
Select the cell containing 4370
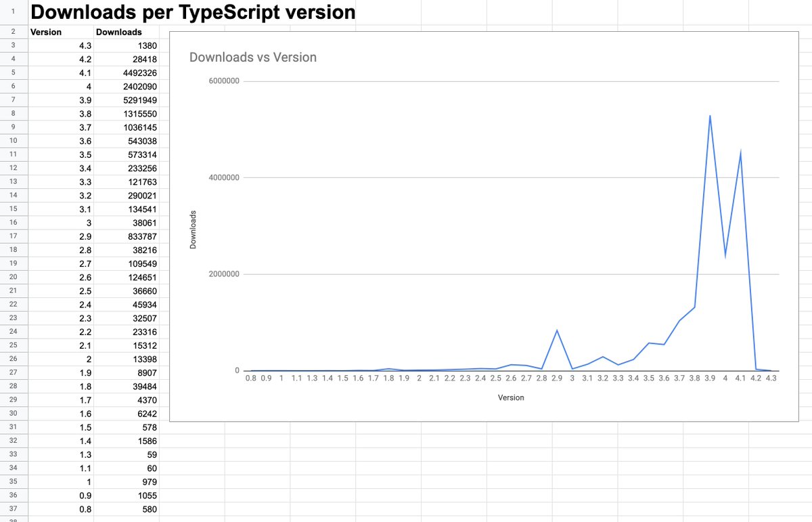[x=127, y=399]
